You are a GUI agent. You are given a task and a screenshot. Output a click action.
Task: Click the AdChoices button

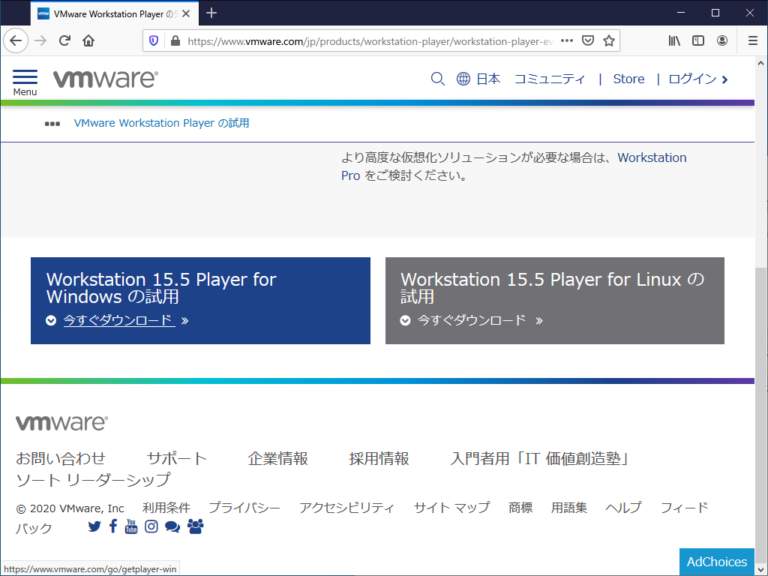tap(717, 562)
